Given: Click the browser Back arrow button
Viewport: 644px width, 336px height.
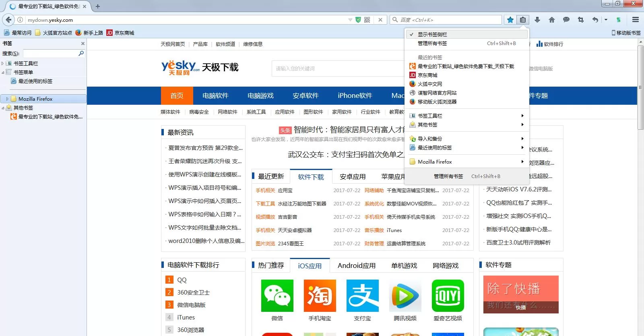Looking at the screenshot, I should (x=8, y=20).
